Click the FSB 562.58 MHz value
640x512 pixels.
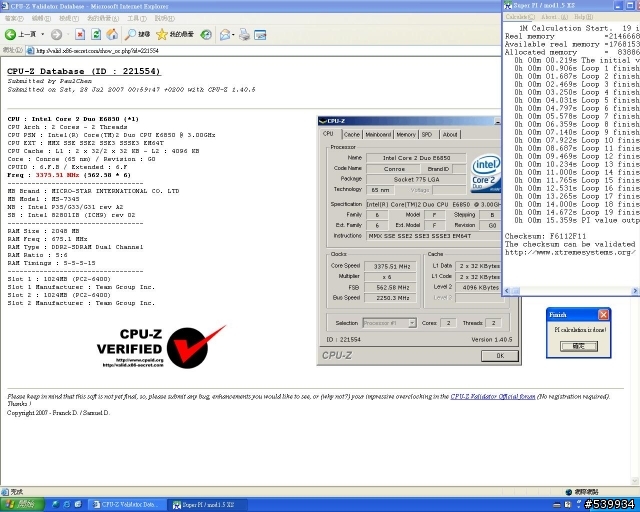[x=391, y=287]
